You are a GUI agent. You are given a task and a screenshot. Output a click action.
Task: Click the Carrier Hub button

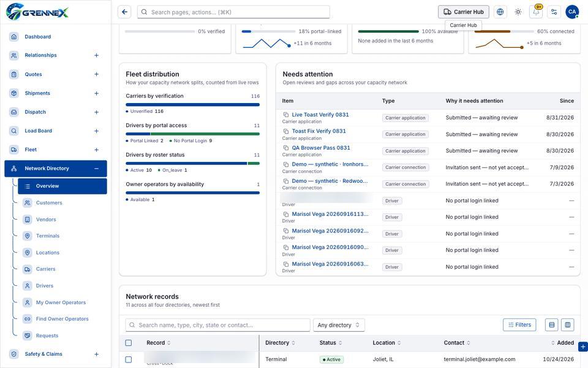464,12
